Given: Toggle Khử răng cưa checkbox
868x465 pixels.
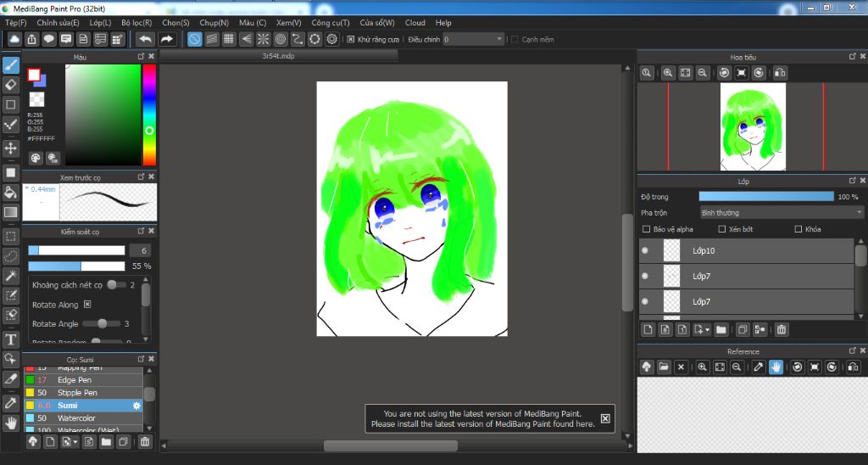Looking at the screenshot, I should (350, 39).
